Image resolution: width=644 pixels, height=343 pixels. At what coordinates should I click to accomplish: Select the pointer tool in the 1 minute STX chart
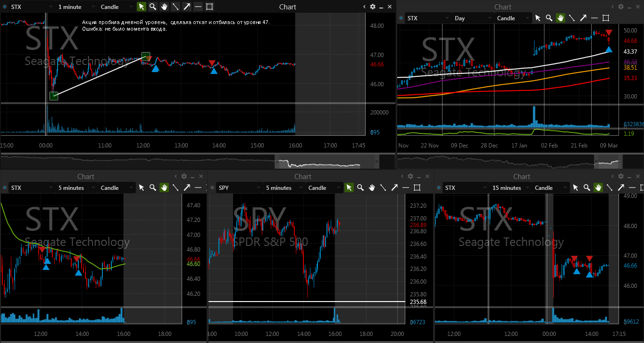pos(142,7)
